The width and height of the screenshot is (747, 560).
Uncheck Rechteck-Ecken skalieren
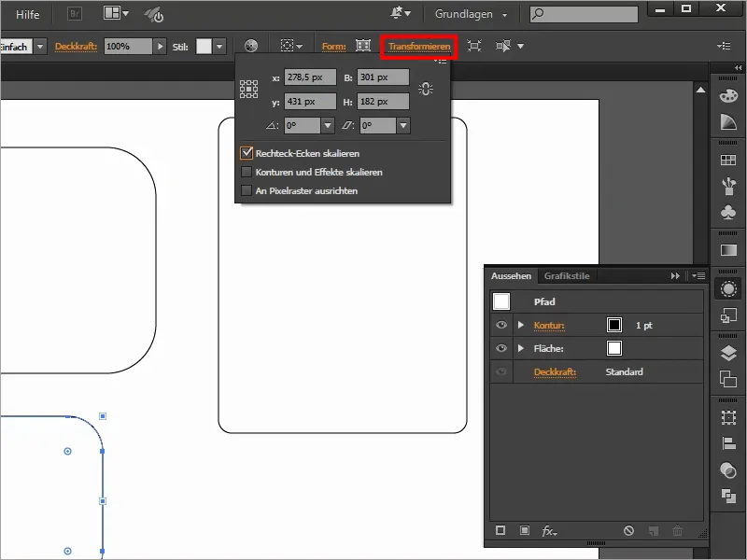click(248, 152)
